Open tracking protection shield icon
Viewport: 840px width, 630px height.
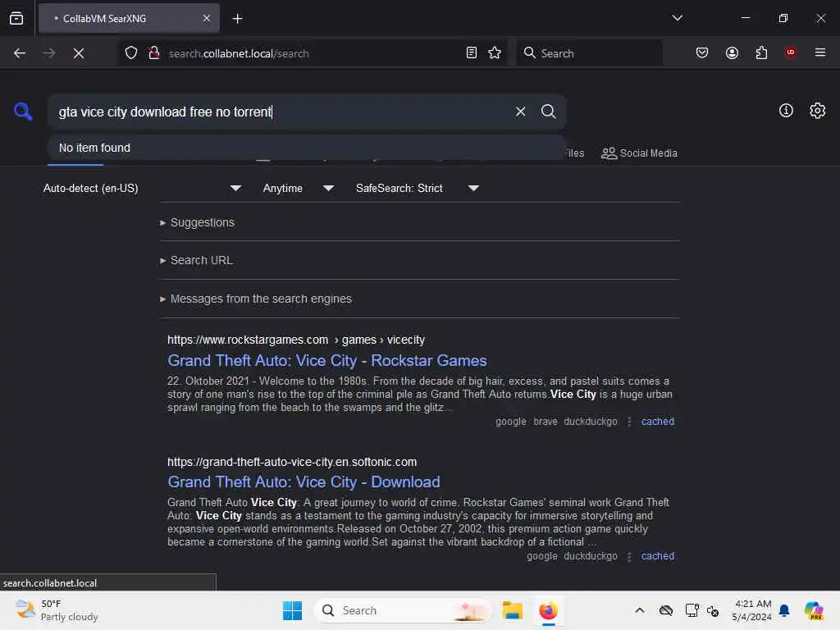(x=131, y=53)
